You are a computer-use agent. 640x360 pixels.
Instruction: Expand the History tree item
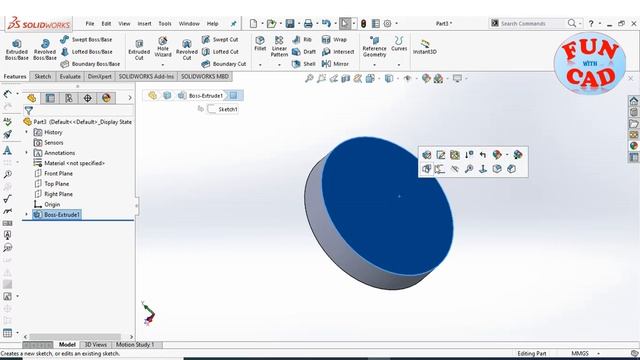[27, 132]
